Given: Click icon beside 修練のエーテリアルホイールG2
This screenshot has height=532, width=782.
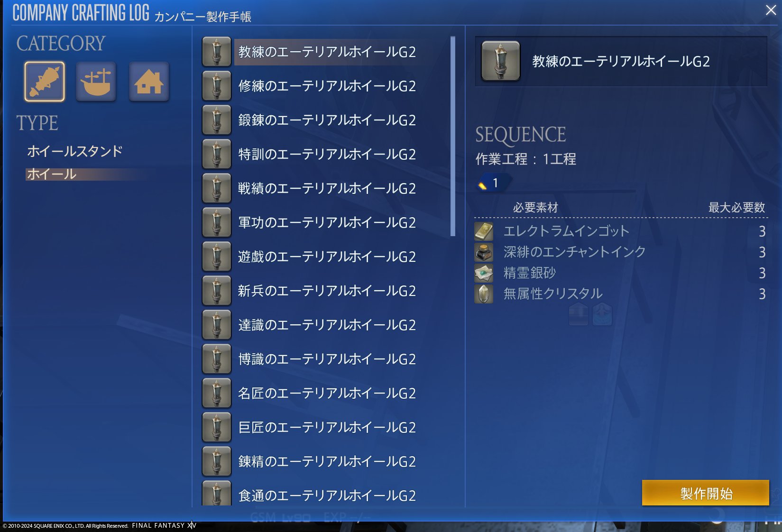Looking at the screenshot, I should coord(217,86).
